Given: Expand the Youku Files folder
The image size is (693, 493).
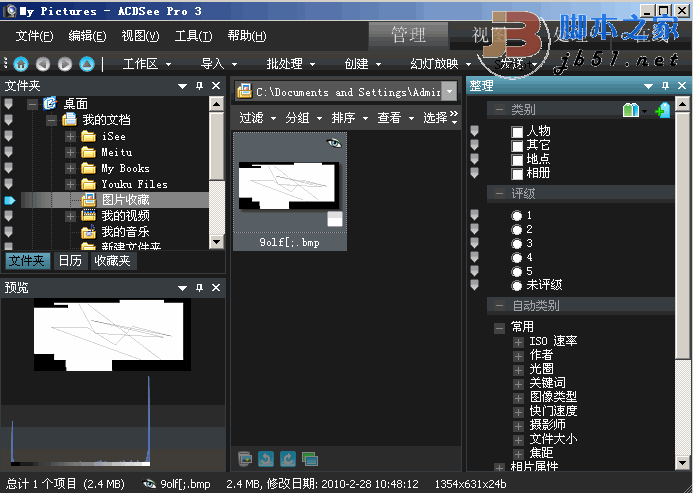Looking at the screenshot, I should [x=70, y=184].
